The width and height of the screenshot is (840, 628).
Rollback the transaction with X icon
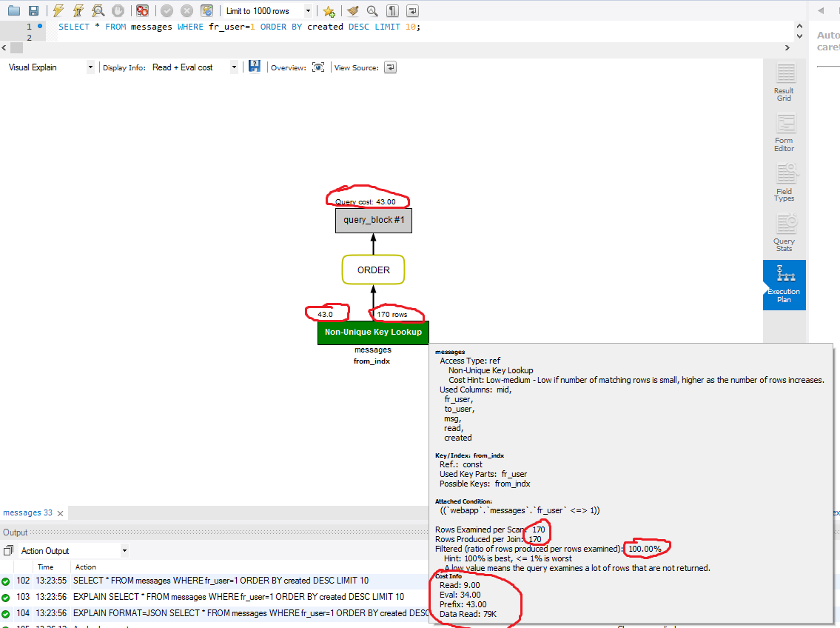[x=187, y=10]
